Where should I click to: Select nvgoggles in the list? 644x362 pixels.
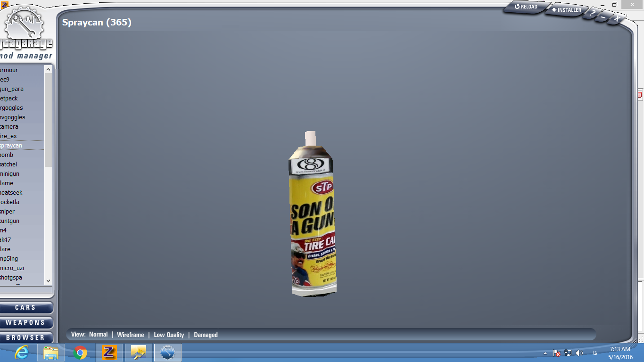[22, 117]
